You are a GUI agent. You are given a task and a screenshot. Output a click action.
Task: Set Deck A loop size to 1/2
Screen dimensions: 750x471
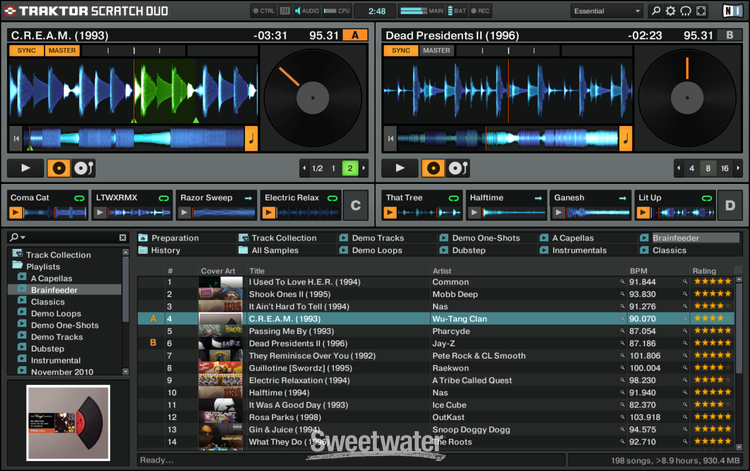[317, 168]
